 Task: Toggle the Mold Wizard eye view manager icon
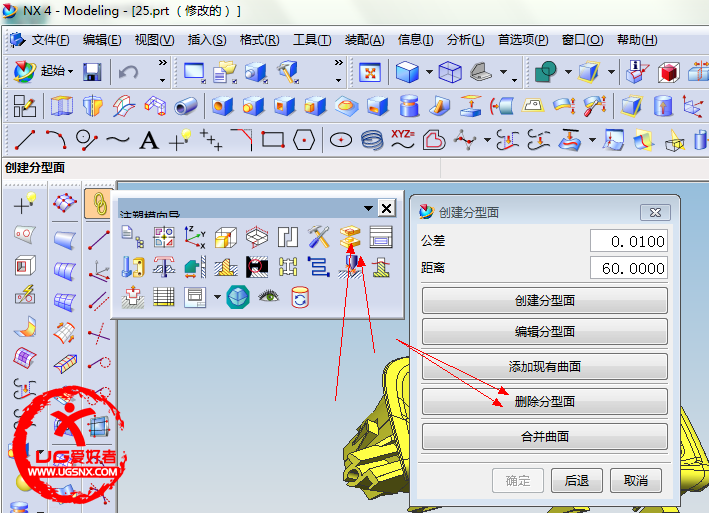click(x=269, y=297)
